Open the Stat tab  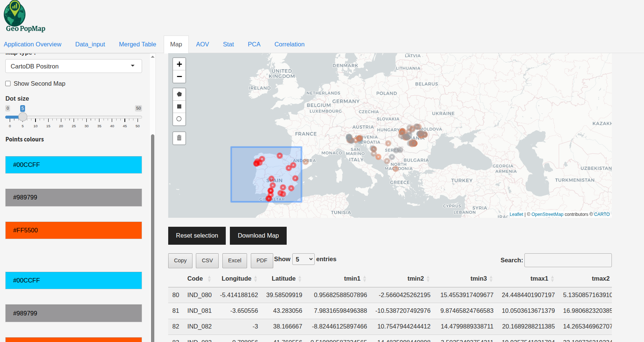228,44
